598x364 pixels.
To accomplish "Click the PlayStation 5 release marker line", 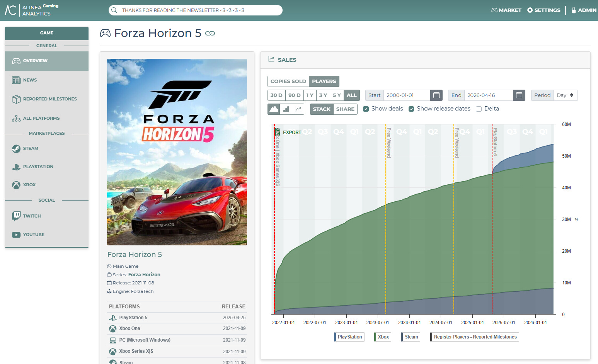I will click(x=492, y=219).
